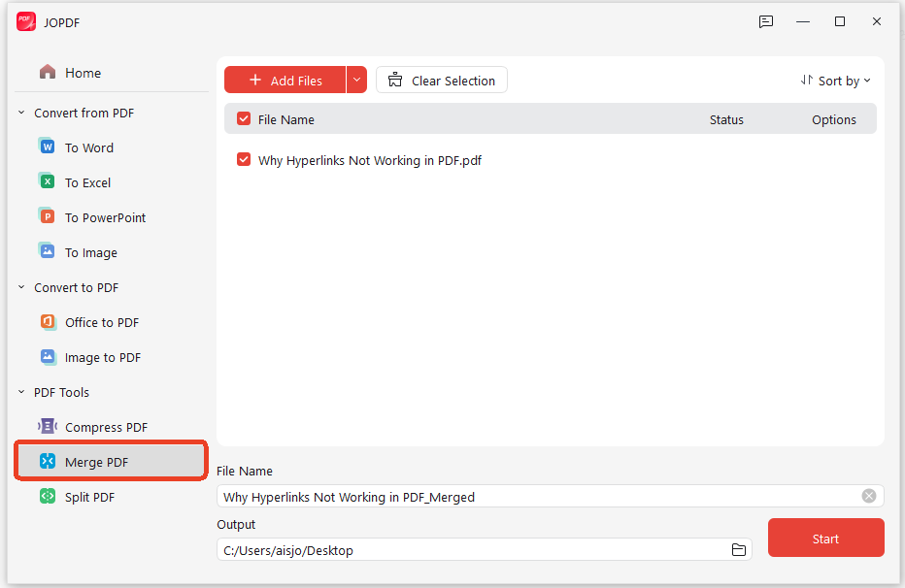Uncheck Why Hyperlinks Not Working in PDF.pdf checkbox

tap(244, 160)
